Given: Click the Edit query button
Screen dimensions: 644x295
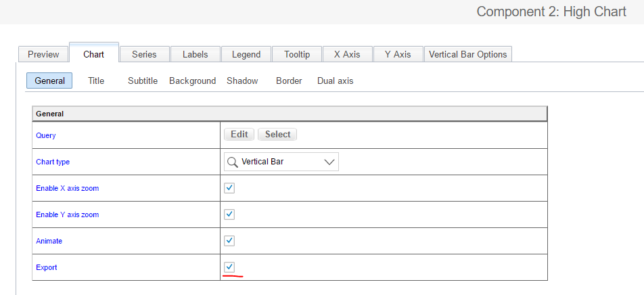Looking at the screenshot, I should tap(239, 135).
